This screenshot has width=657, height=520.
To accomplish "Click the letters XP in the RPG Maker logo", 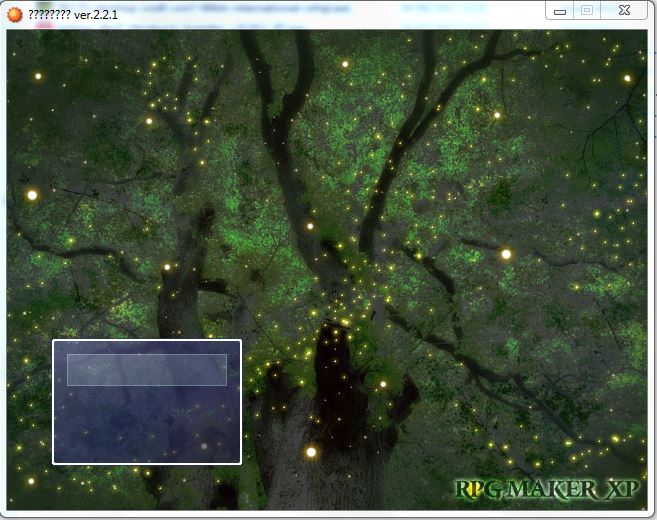I will pos(622,490).
